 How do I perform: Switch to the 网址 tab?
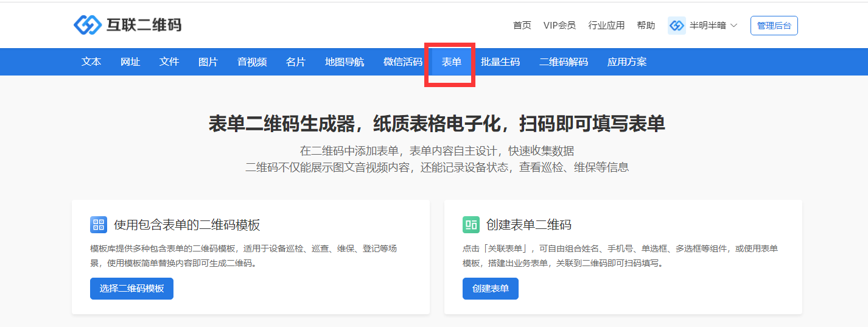click(130, 62)
